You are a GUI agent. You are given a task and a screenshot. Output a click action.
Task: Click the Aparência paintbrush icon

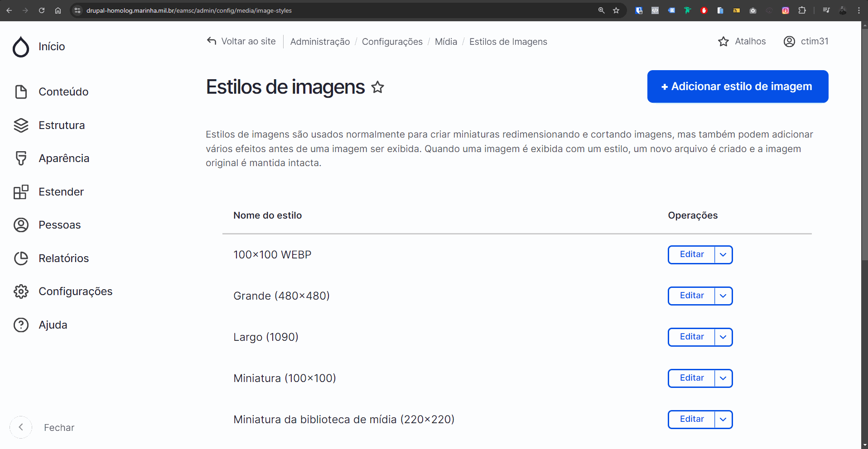click(x=21, y=158)
